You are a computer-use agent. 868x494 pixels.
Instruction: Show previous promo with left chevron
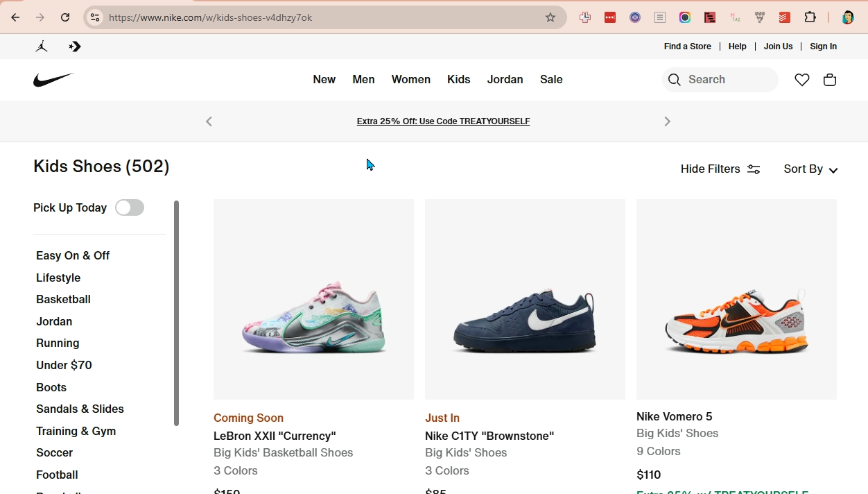click(209, 121)
